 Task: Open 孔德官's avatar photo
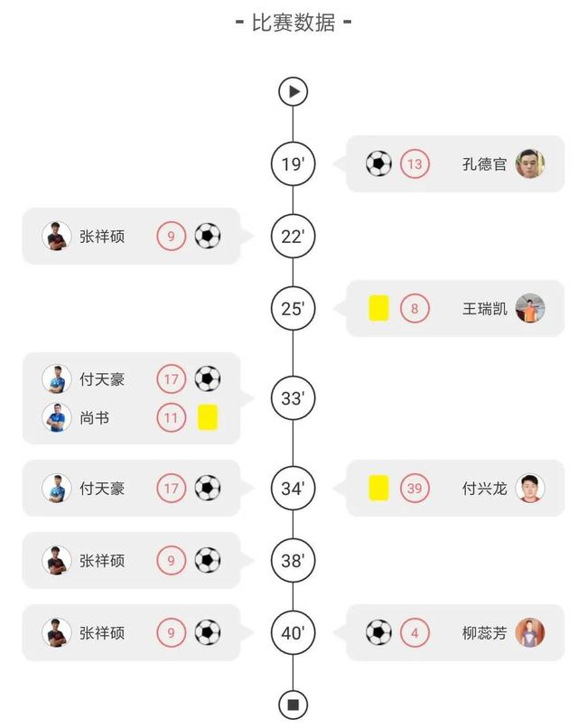click(530, 164)
